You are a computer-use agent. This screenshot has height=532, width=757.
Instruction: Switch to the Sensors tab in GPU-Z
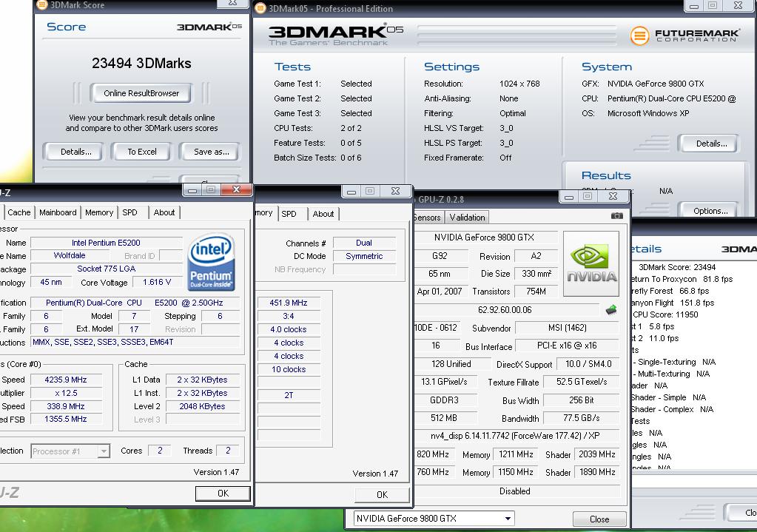(427, 218)
